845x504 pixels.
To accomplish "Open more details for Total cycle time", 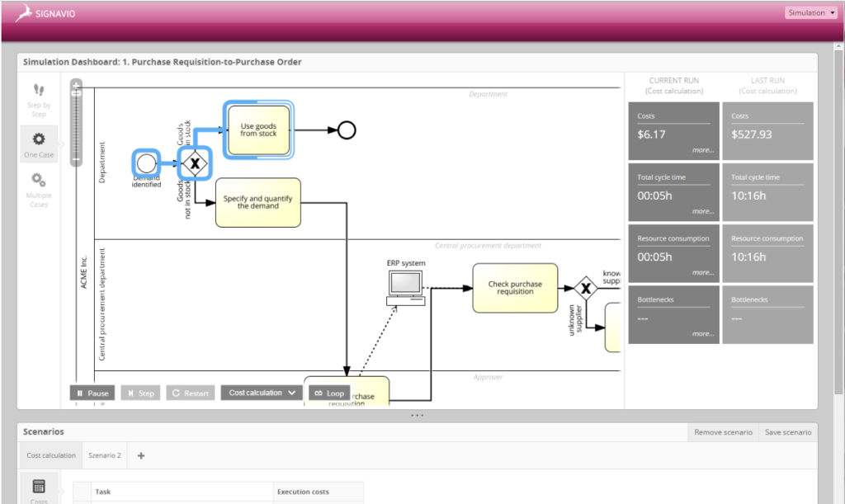I will [x=703, y=212].
